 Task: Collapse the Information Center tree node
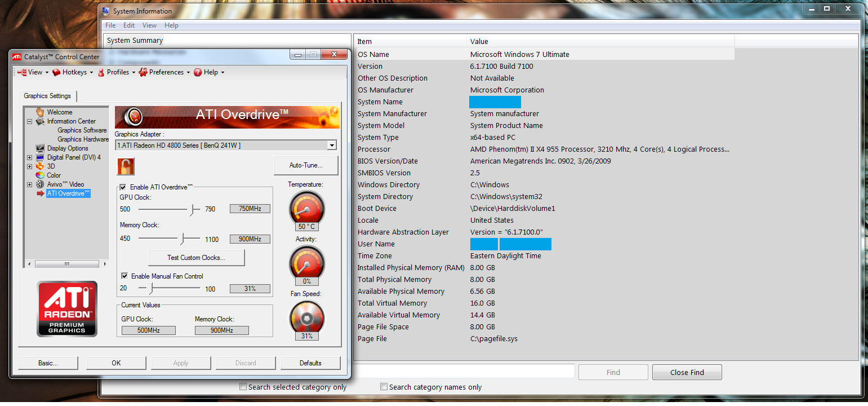pos(29,121)
